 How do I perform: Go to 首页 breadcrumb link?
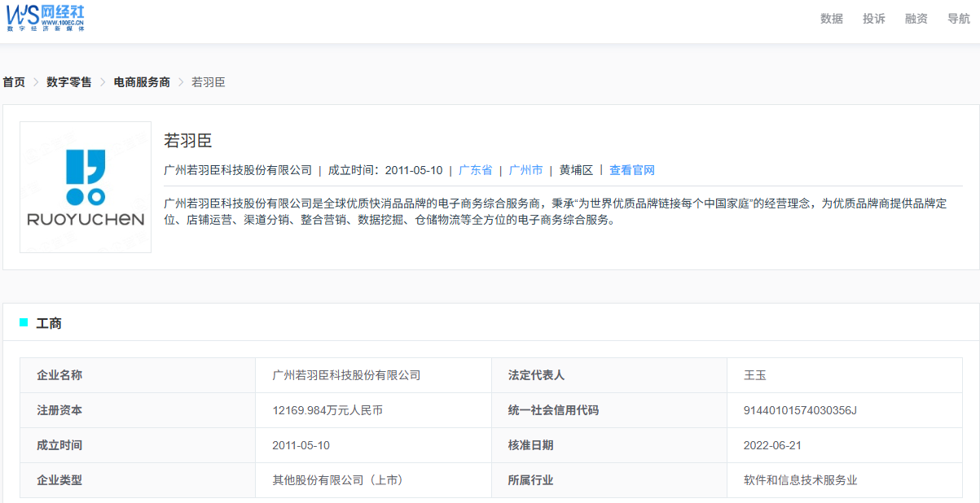point(14,82)
